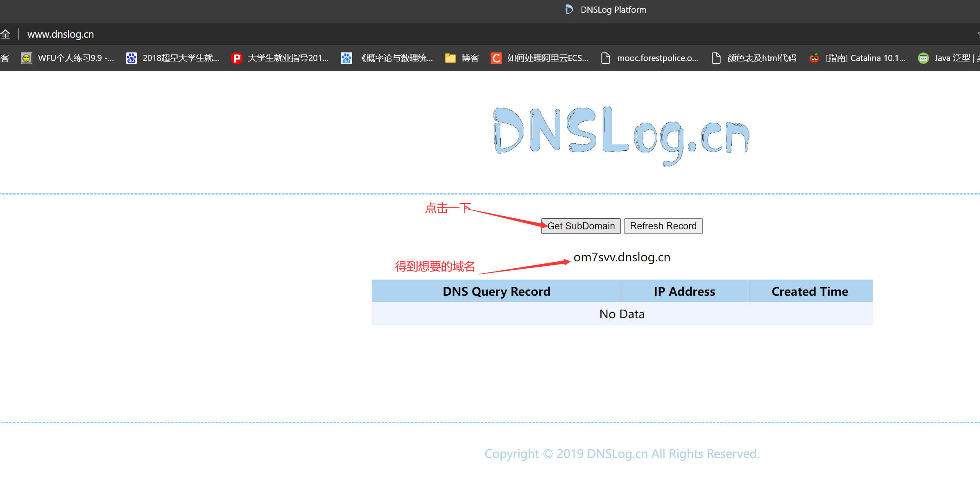This screenshot has width=980, height=480.
Task: Click the red C icon for 如何处理阿里云ECS
Action: [496, 58]
